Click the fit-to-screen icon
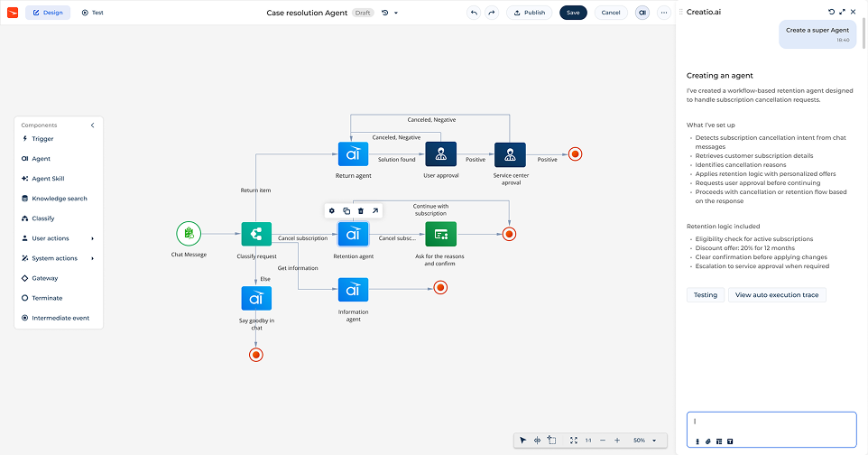The width and height of the screenshot is (868, 455). tap(574, 441)
